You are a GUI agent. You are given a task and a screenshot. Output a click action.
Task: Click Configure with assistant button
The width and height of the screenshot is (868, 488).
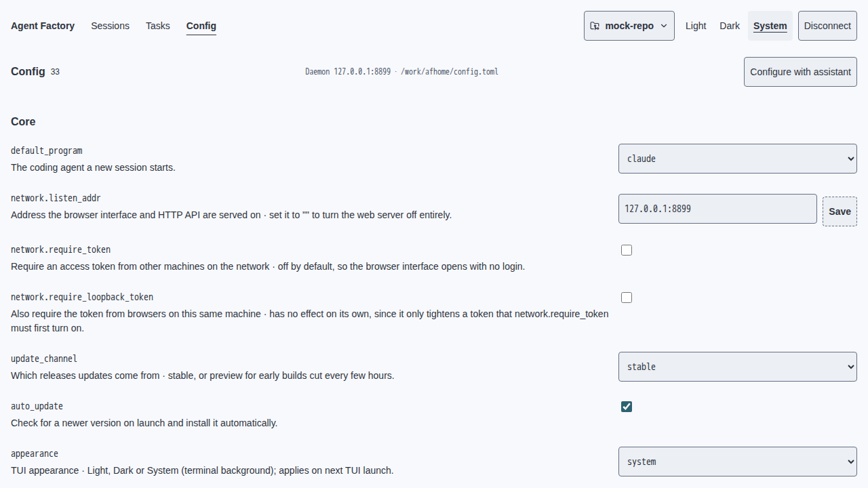click(x=800, y=72)
